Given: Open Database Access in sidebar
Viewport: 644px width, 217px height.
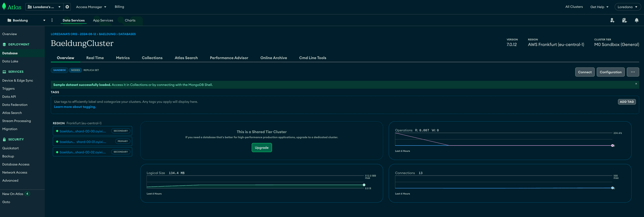Looking at the screenshot, I should coord(16,164).
